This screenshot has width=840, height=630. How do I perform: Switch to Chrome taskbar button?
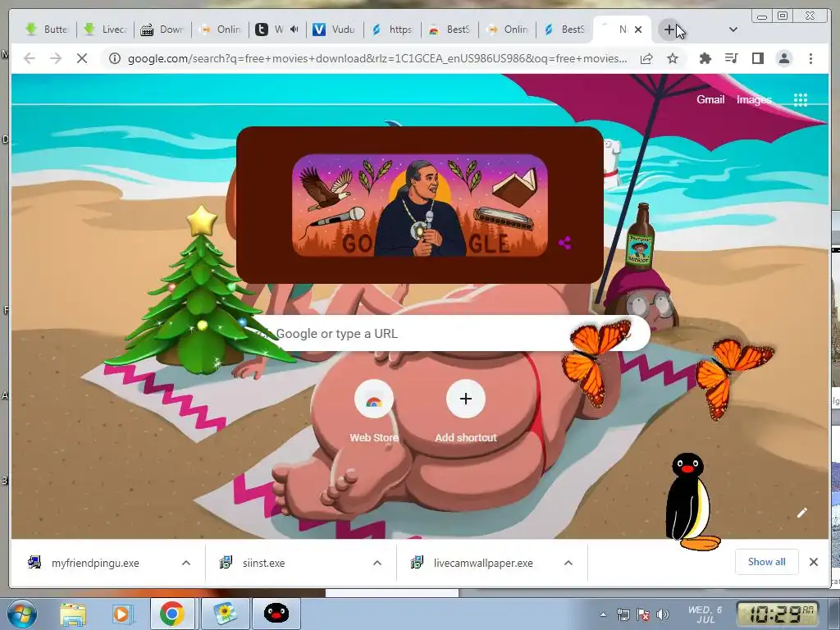(171, 614)
